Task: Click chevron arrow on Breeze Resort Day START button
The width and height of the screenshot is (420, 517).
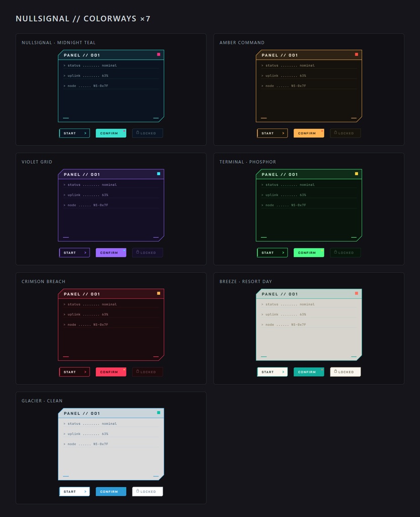Action: pos(283,372)
